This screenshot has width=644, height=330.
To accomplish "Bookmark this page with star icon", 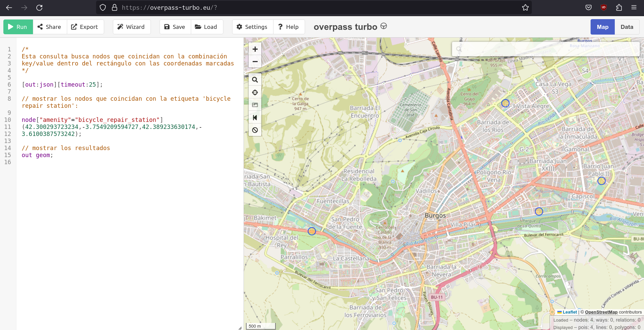I will point(525,7).
